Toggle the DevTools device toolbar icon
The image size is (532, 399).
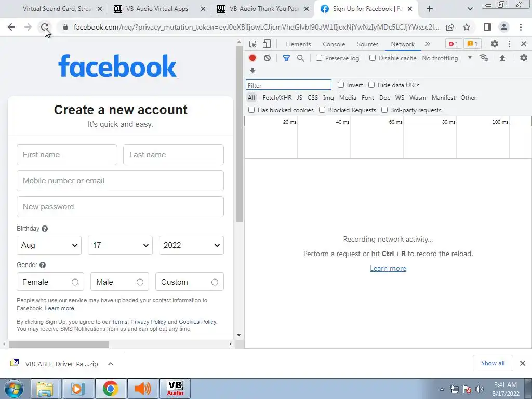(x=267, y=44)
